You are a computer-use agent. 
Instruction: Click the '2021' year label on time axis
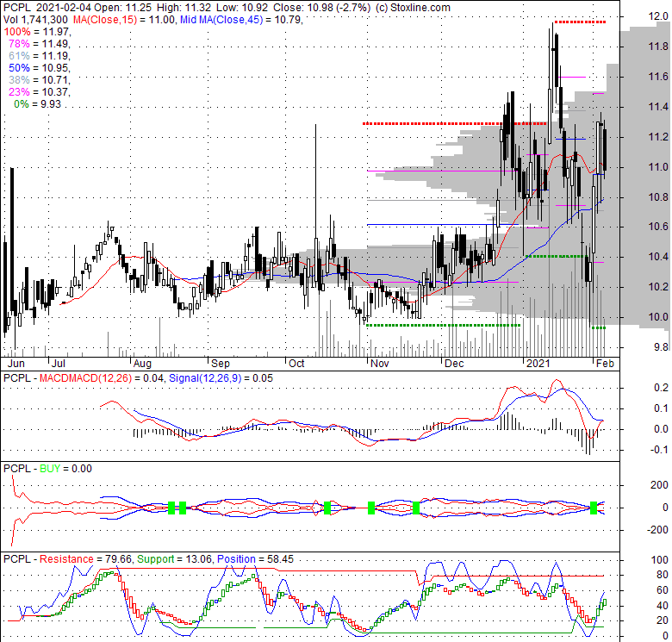pyautogui.click(x=538, y=364)
